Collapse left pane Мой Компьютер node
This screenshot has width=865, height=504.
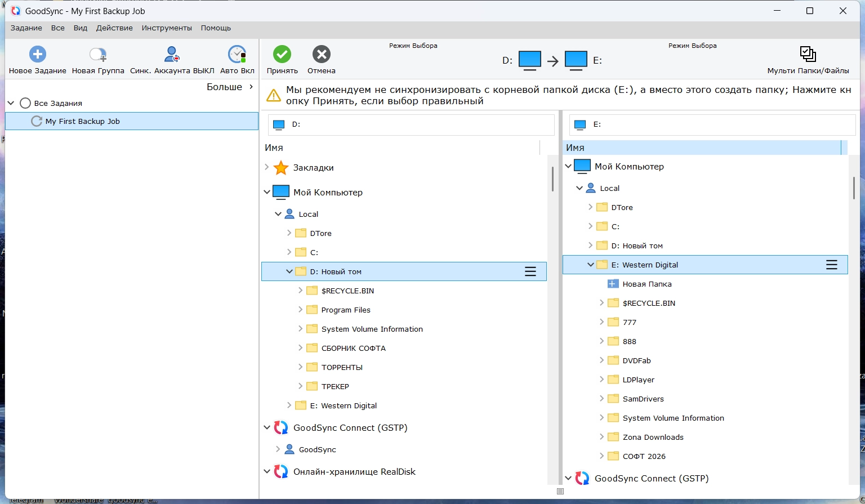point(267,192)
